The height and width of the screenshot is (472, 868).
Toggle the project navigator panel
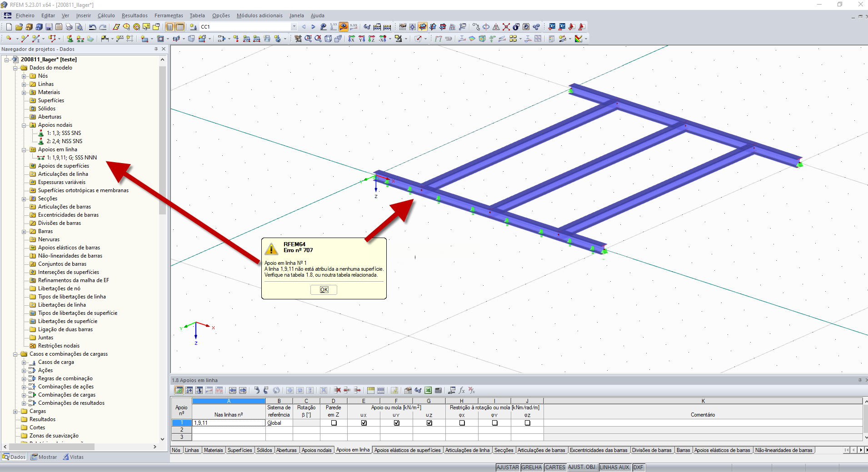pyautogui.click(x=170, y=27)
